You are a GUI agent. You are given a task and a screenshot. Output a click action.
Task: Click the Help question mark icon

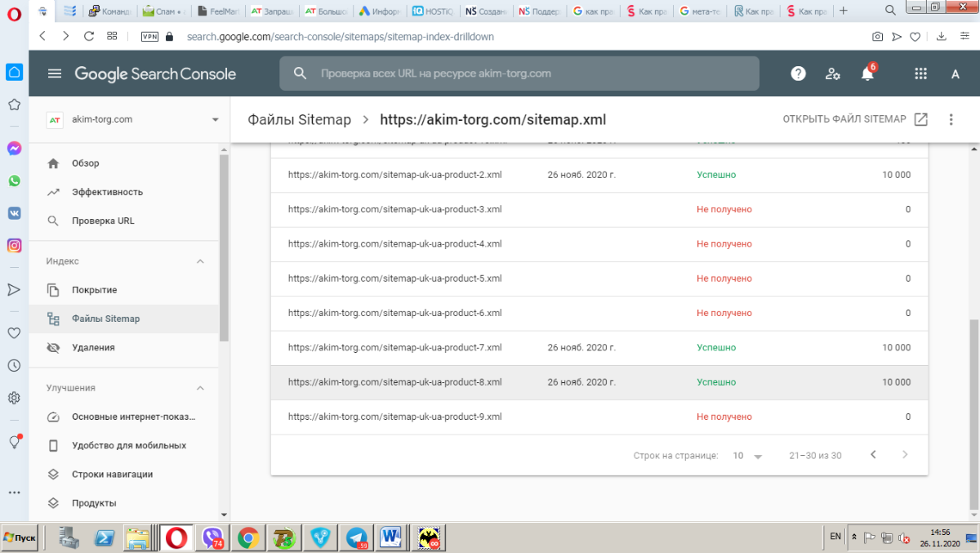(799, 74)
